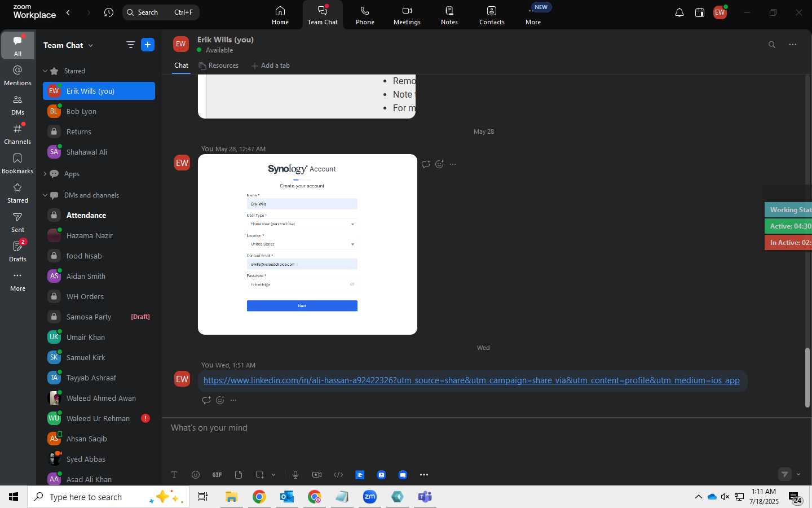
Task: Open Drafts in the sidebar
Action: click(x=17, y=251)
